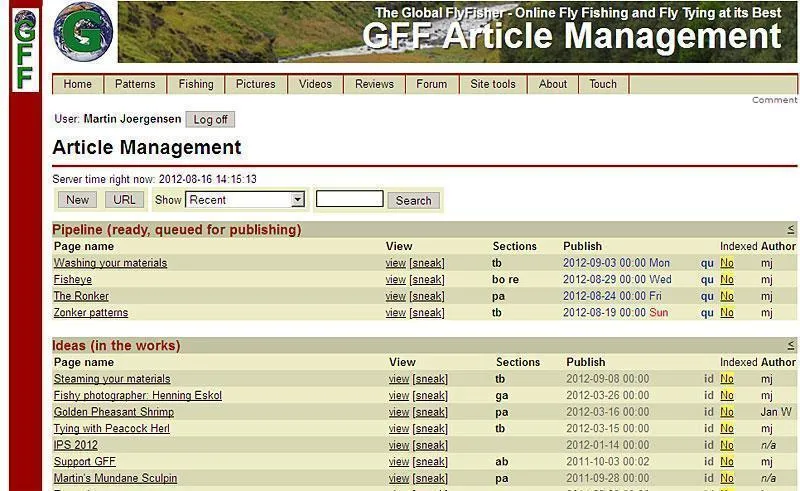Click the vertical GFF logo on left
The width and height of the screenshot is (800, 491).
tap(25, 48)
